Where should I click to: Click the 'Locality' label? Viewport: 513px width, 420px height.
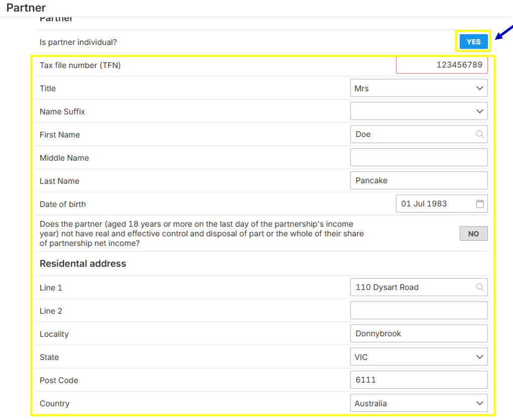[54, 334]
